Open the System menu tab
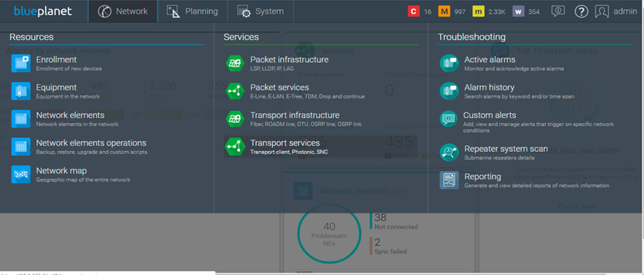 [x=260, y=12]
